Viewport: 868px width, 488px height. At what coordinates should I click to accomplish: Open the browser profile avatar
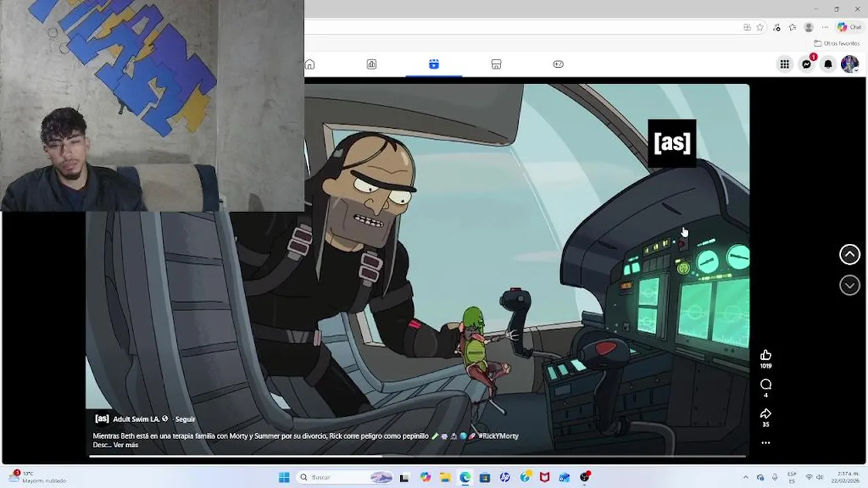point(808,27)
